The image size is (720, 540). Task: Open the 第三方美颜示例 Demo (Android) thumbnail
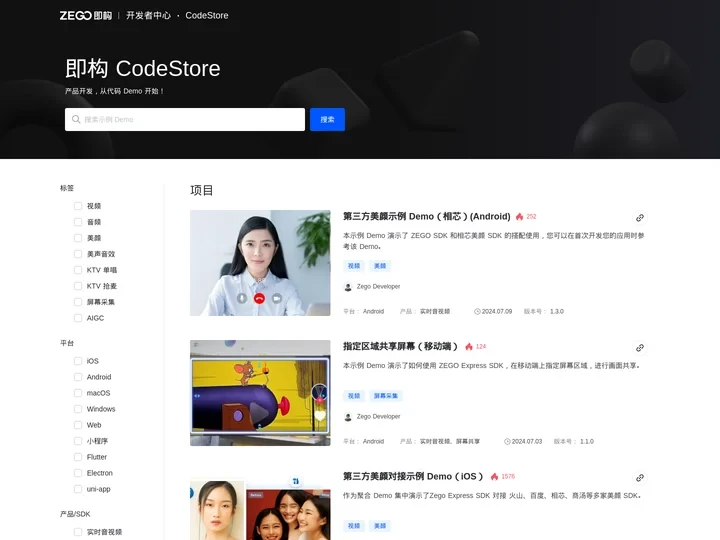click(260, 263)
